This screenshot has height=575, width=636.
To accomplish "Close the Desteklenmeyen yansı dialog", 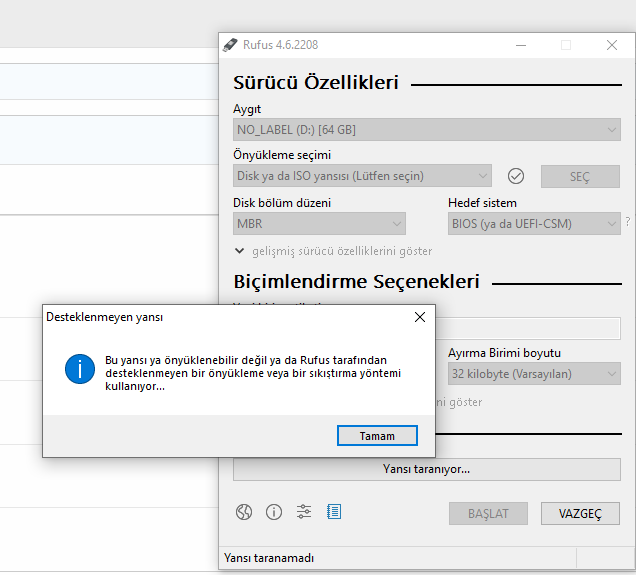I will pos(420,317).
